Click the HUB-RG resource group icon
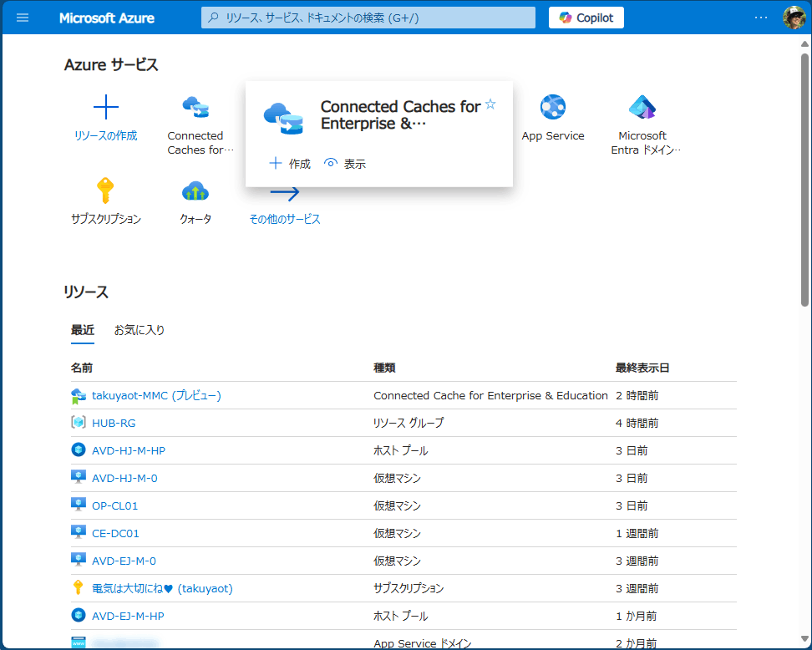Image resolution: width=812 pixels, height=650 pixels. pos(79,422)
